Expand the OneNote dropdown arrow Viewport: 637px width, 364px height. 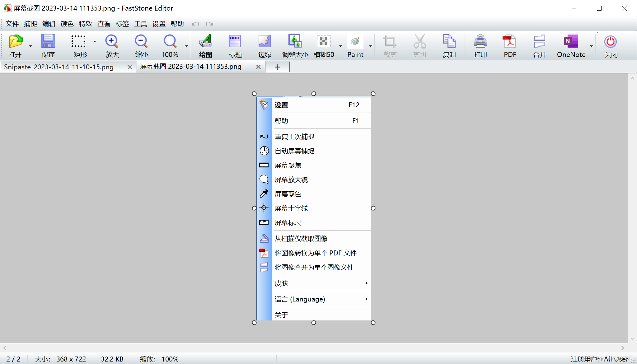592,46
